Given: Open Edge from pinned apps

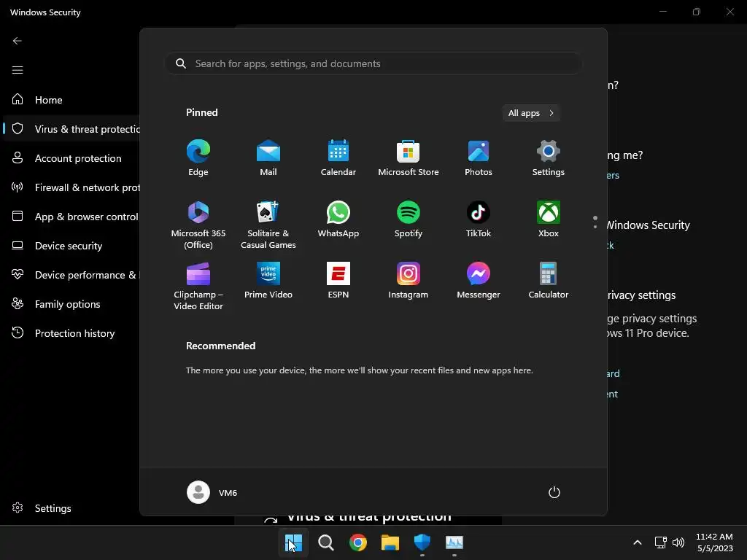Looking at the screenshot, I should pyautogui.click(x=198, y=157).
